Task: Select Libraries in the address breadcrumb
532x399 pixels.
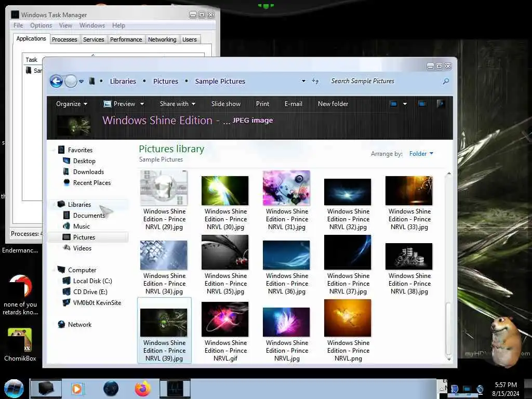Action: click(x=123, y=82)
